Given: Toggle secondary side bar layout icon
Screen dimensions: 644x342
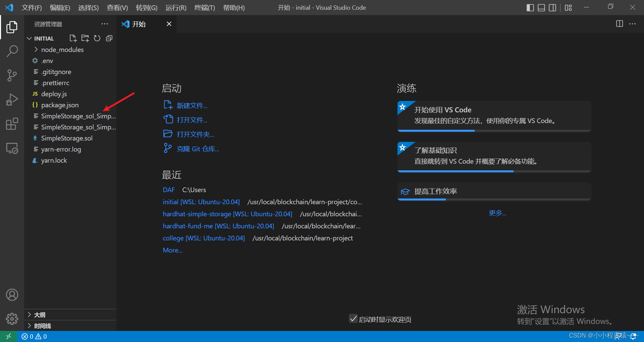Looking at the screenshot, I should tap(552, 7).
